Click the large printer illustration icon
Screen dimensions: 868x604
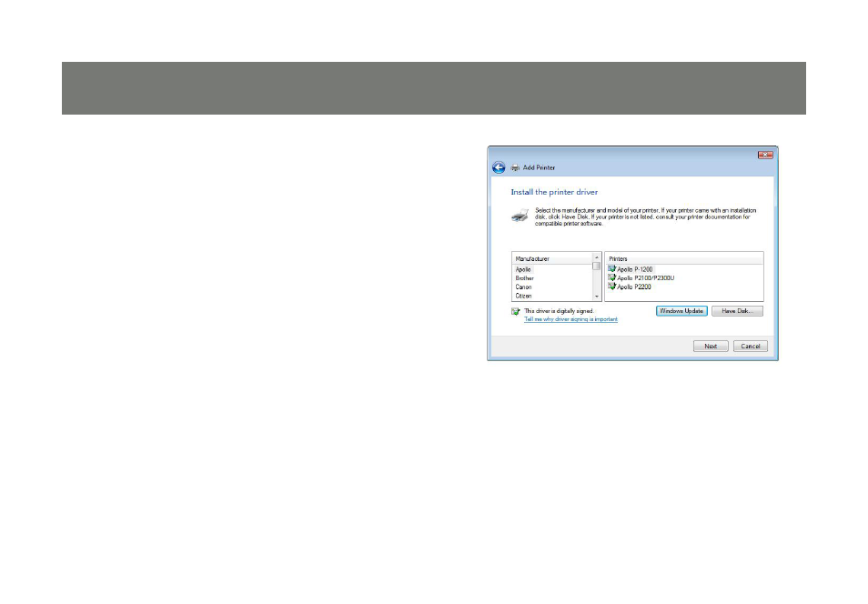pos(520,216)
